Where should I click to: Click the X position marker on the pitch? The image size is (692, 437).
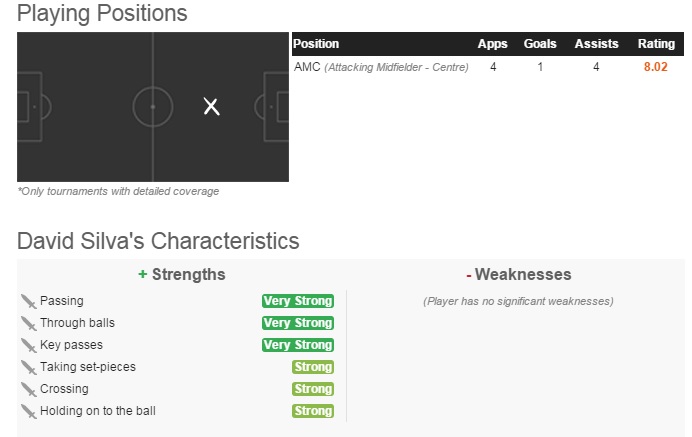coord(211,106)
